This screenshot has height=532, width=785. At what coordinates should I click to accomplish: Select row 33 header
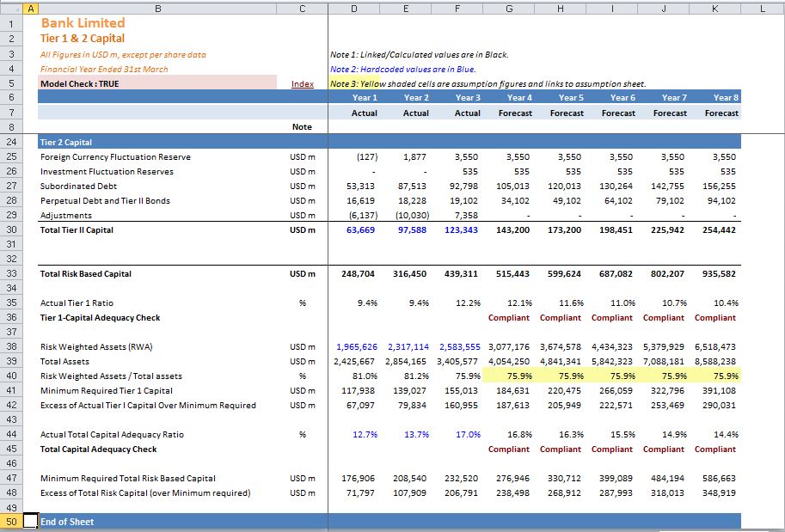pos(11,274)
